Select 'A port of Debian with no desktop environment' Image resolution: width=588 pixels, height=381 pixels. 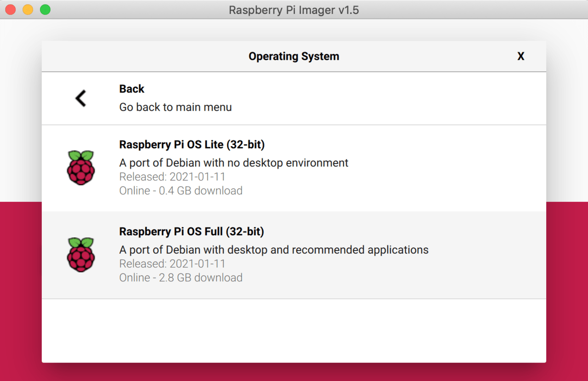point(233,163)
